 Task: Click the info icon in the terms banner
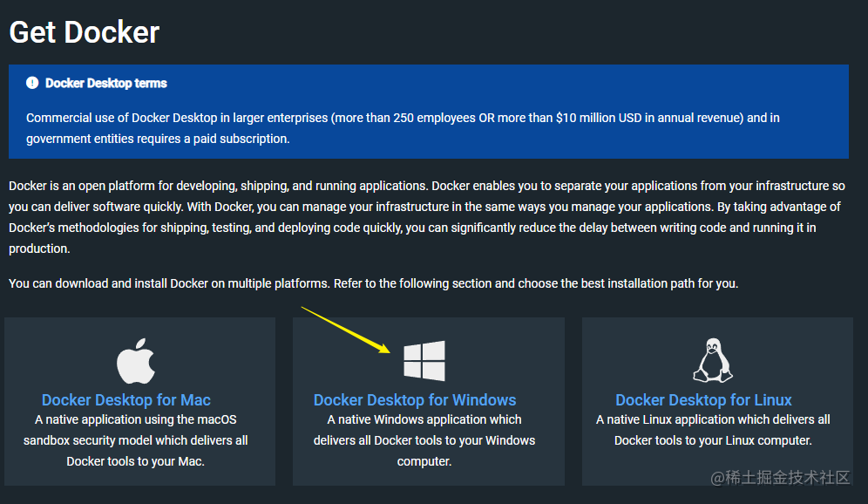click(x=32, y=83)
